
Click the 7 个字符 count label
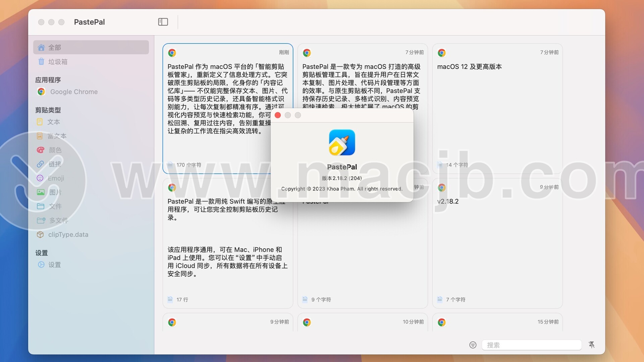pyautogui.click(x=455, y=300)
